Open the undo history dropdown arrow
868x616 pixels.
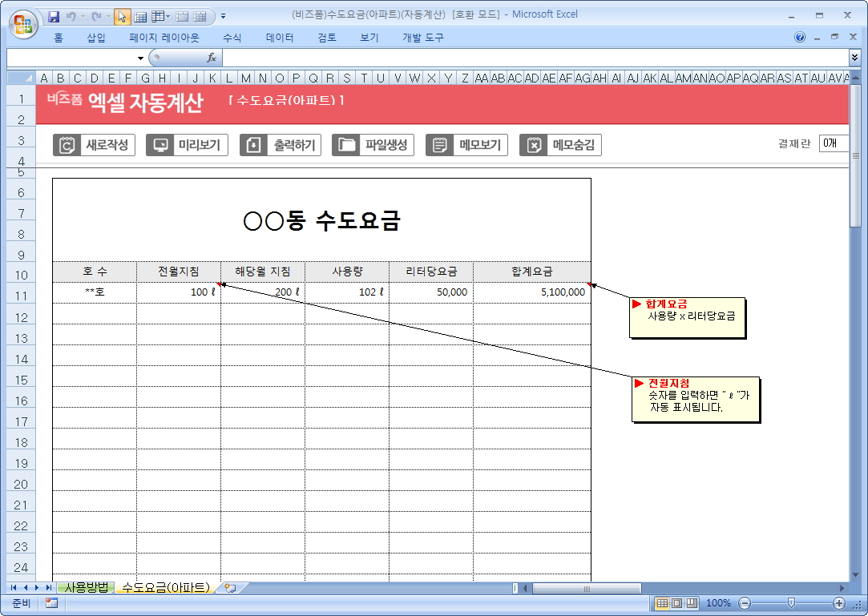pos(83,17)
